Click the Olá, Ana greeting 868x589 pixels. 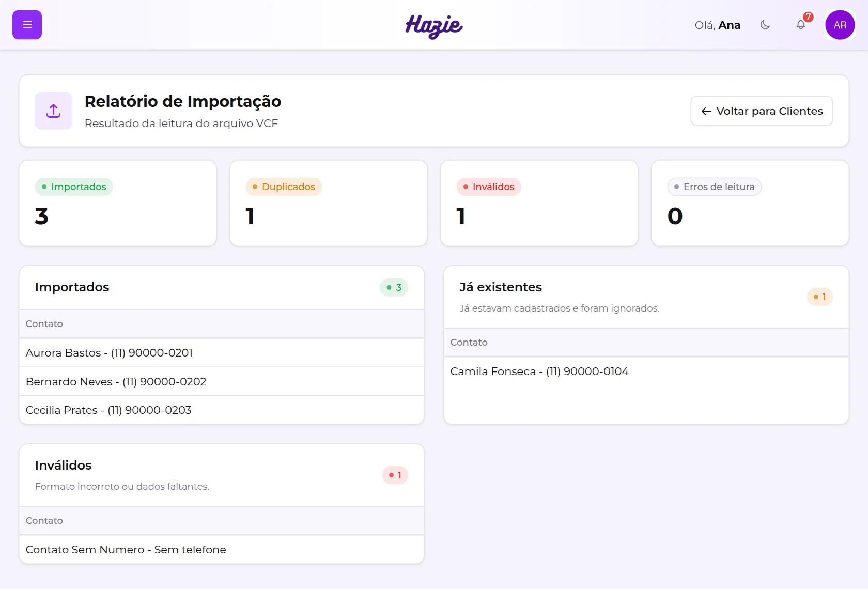point(717,25)
